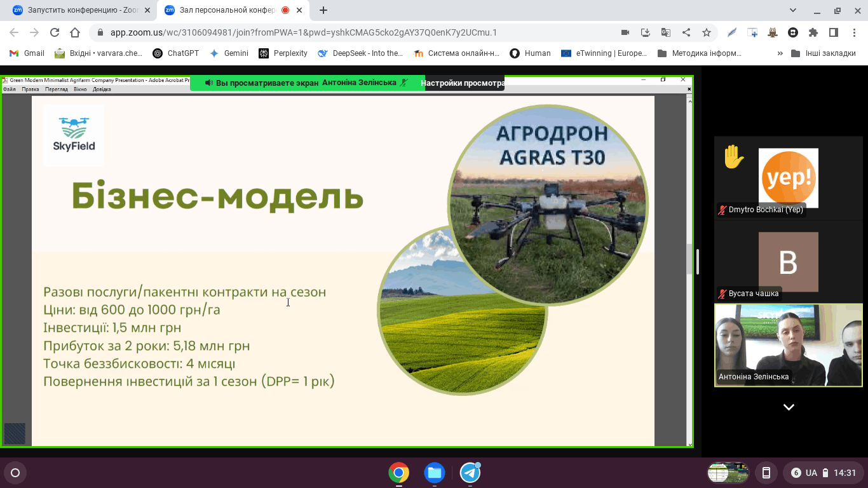Open the Настройки просмотра dropdown
This screenshot has width=868, height=488.
[465, 83]
